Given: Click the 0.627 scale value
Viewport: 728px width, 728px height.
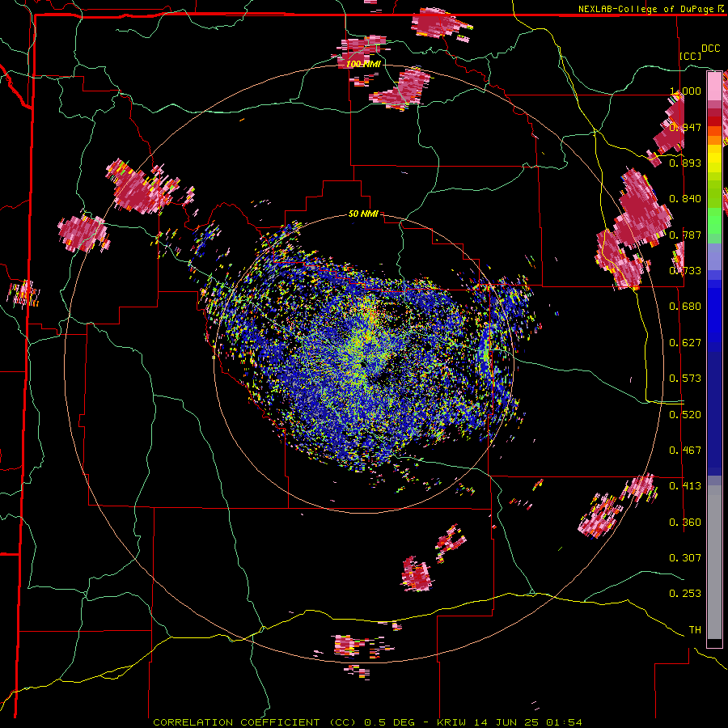Looking at the screenshot, I should (x=685, y=342).
